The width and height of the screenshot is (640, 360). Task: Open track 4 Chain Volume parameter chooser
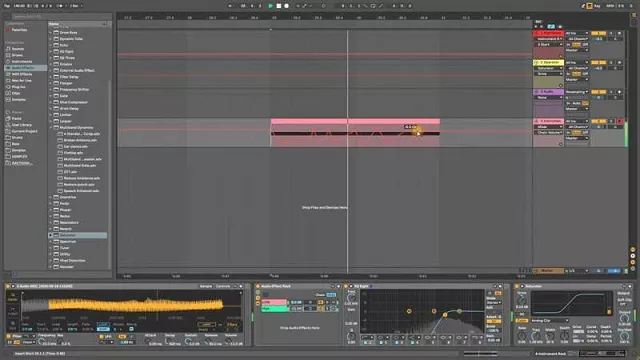coord(549,133)
